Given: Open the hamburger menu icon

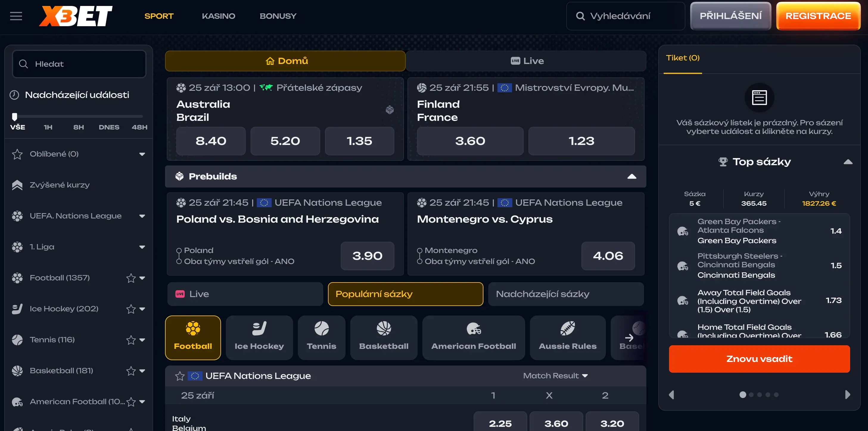Looking at the screenshot, I should point(16,16).
